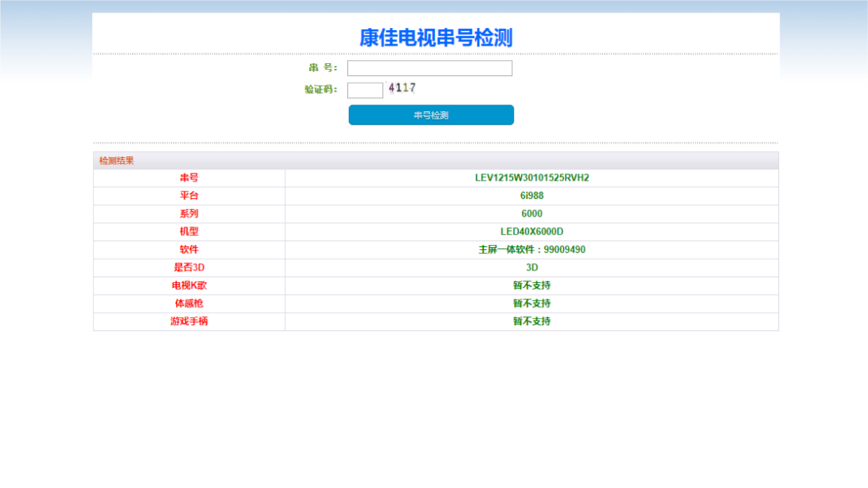Refresh the 4117 captcha image
This screenshot has width=868, height=488.
pos(402,88)
